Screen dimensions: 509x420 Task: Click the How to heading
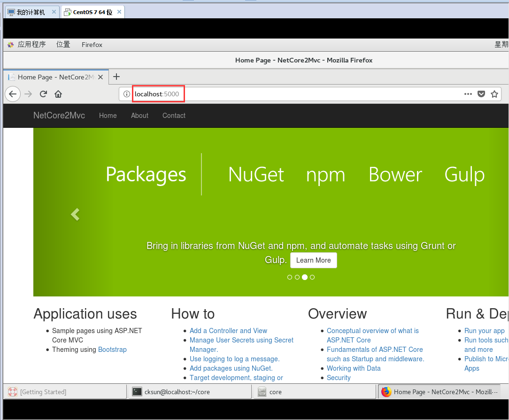[x=193, y=314]
